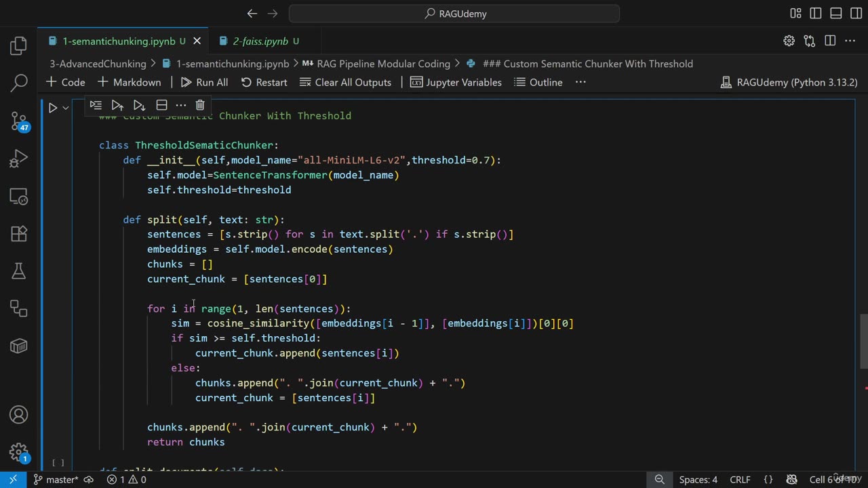The height and width of the screenshot is (488, 868).
Task: Click the Run by Line cell toolbar icon
Action: point(96,105)
